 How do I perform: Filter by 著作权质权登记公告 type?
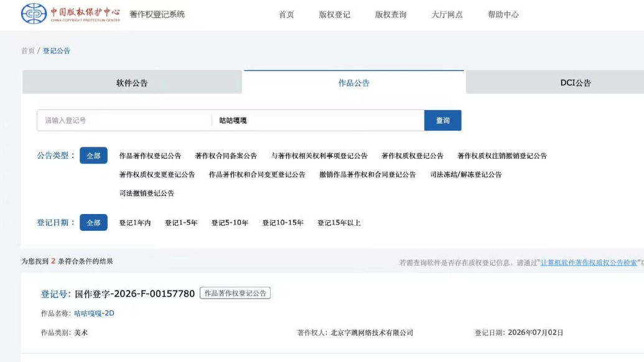413,156
